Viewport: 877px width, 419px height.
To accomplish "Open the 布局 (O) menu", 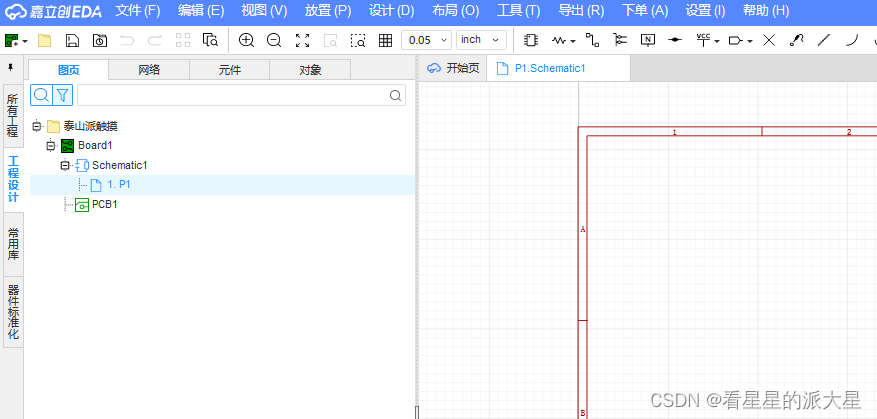I will 455,11.
